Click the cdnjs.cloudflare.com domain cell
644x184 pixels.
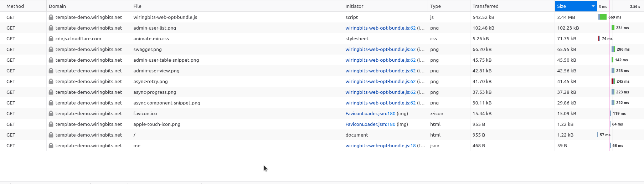pos(89,39)
